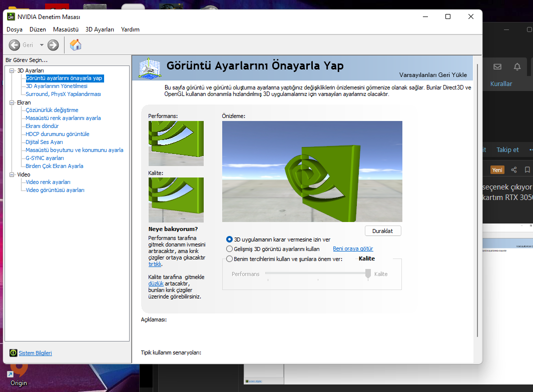Open 'Ekranı döndür' tree item
533x392 pixels.
pos(42,126)
